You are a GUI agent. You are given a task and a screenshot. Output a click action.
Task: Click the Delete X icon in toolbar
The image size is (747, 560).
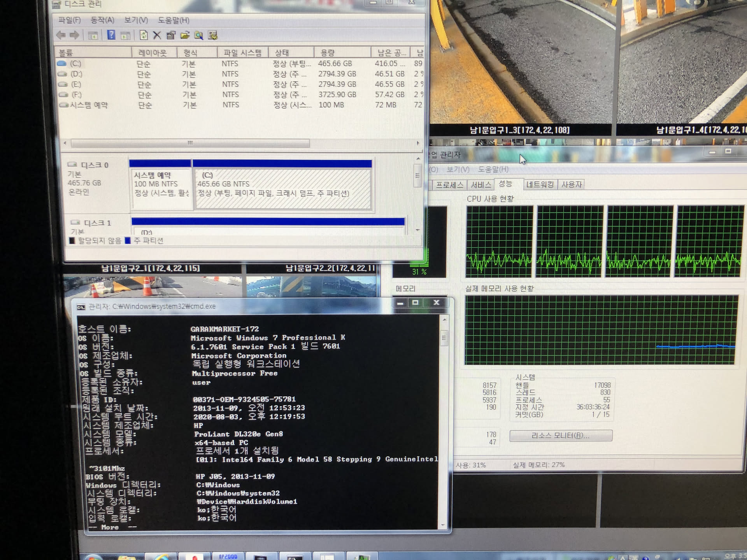pyautogui.click(x=157, y=35)
